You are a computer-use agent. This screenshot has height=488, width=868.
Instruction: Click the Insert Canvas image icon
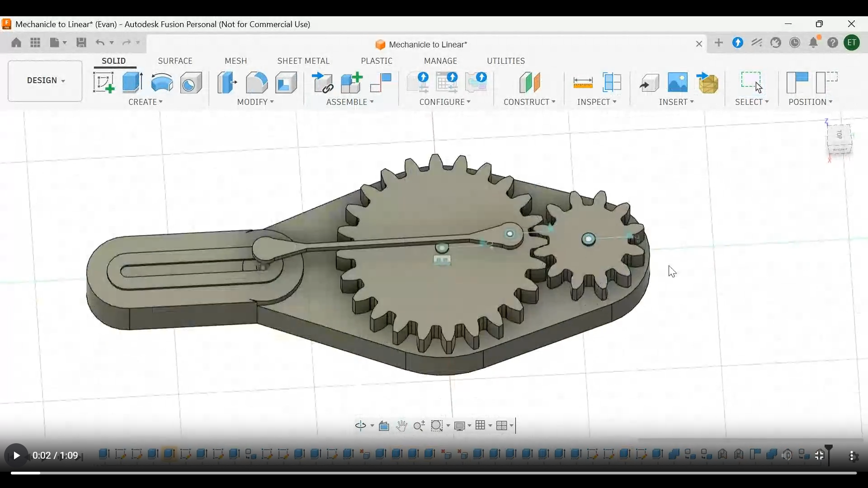point(679,83)
